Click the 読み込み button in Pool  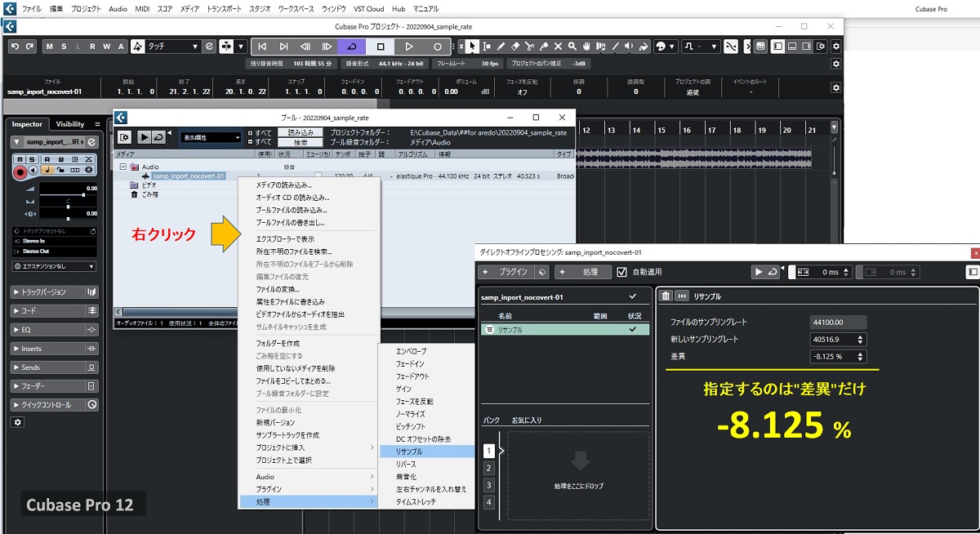pos(301,131)
